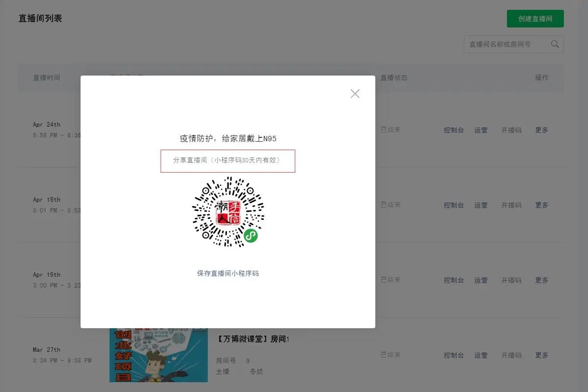Click the host name 冬妮

[x=256, y=371]
